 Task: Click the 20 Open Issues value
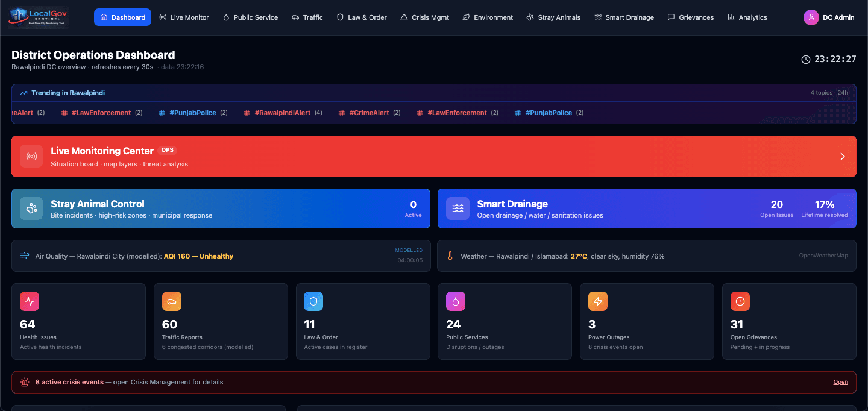(777, 204)
